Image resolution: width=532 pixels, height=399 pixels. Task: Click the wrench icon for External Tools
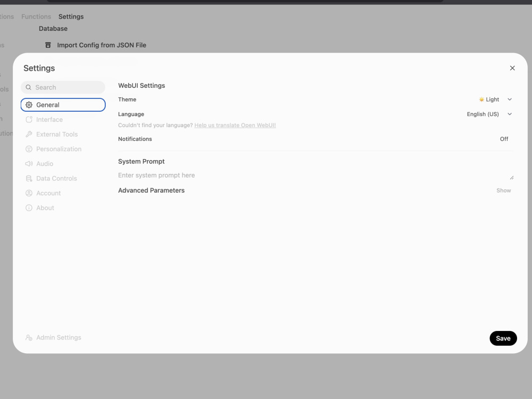[29, 135]
